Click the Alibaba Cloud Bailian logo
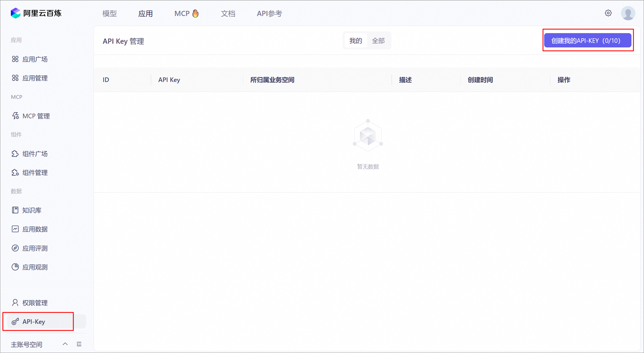The height and width of the screenshot is (353, 644). [x=36, y=13]
